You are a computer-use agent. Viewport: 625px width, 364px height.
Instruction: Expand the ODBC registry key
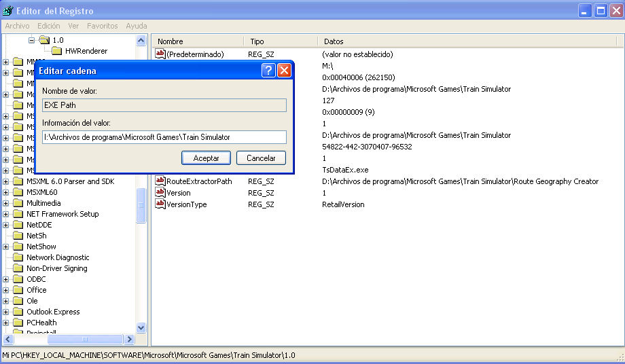point(6,279)
